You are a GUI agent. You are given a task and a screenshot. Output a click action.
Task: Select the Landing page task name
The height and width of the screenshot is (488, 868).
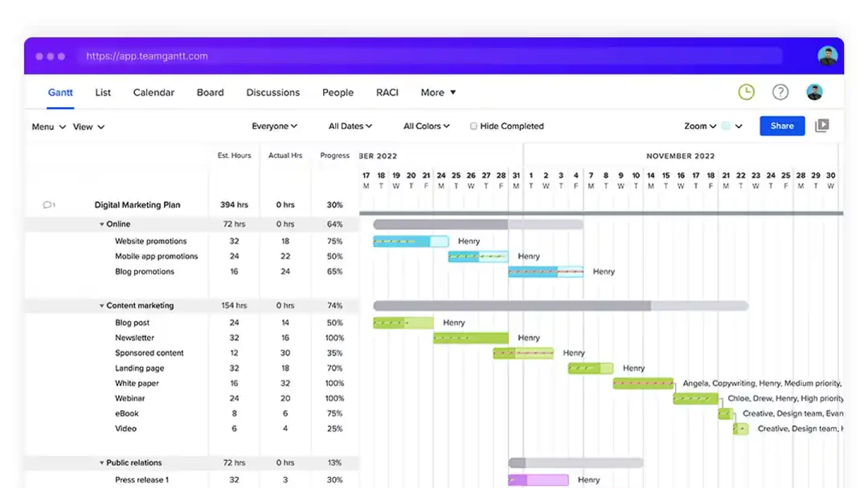(140, 368)
